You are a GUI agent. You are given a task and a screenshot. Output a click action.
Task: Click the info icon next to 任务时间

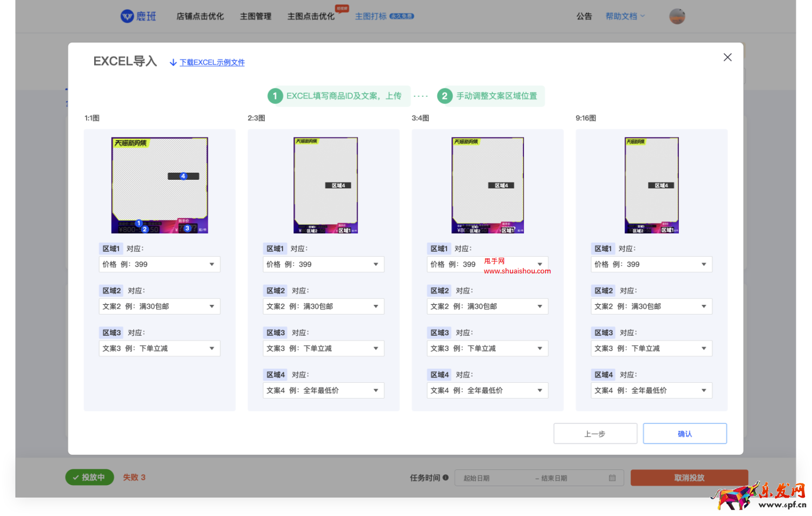(x=446, y=478)
